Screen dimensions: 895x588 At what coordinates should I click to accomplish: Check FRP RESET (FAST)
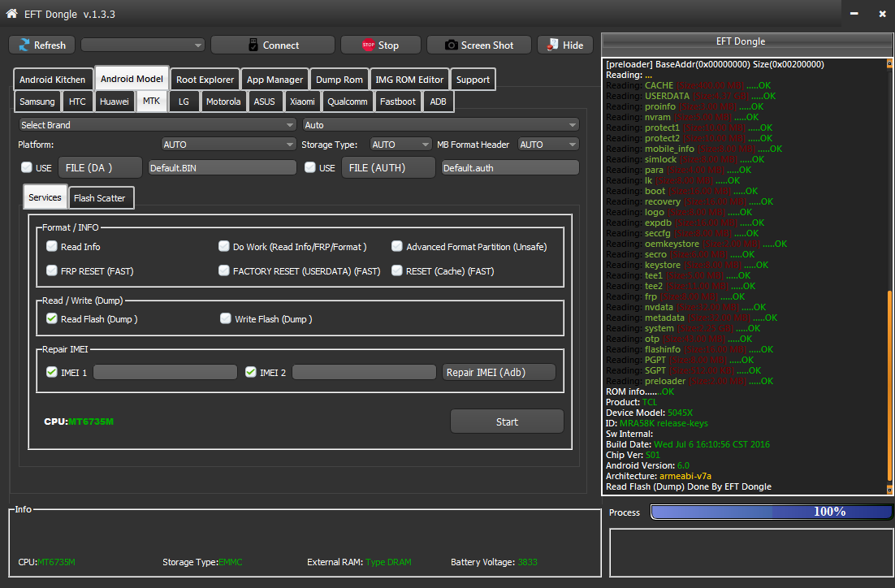tap(52, 270)
